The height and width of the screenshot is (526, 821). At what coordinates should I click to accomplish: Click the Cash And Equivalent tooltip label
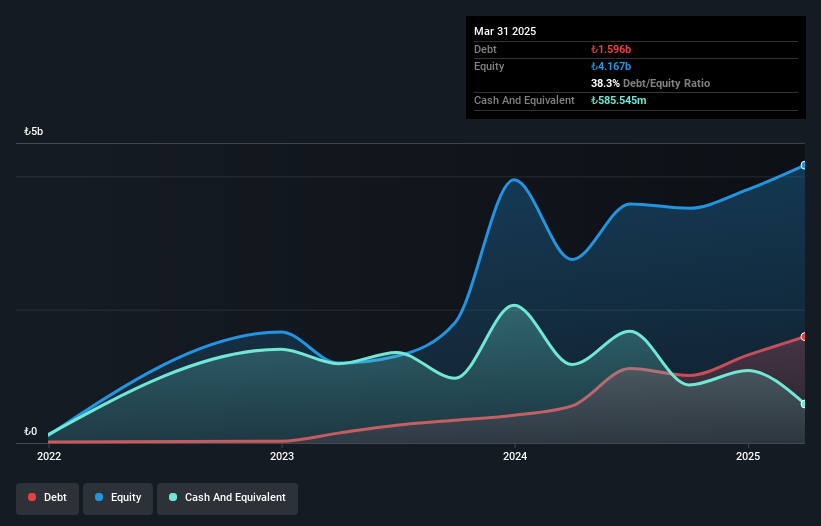pos(524,100)
